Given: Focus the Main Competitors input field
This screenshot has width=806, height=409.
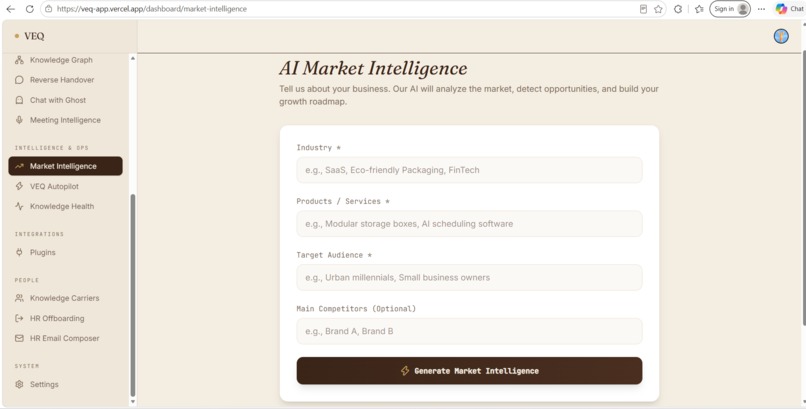Looking at the screenshot, I should tap(469, 331).
